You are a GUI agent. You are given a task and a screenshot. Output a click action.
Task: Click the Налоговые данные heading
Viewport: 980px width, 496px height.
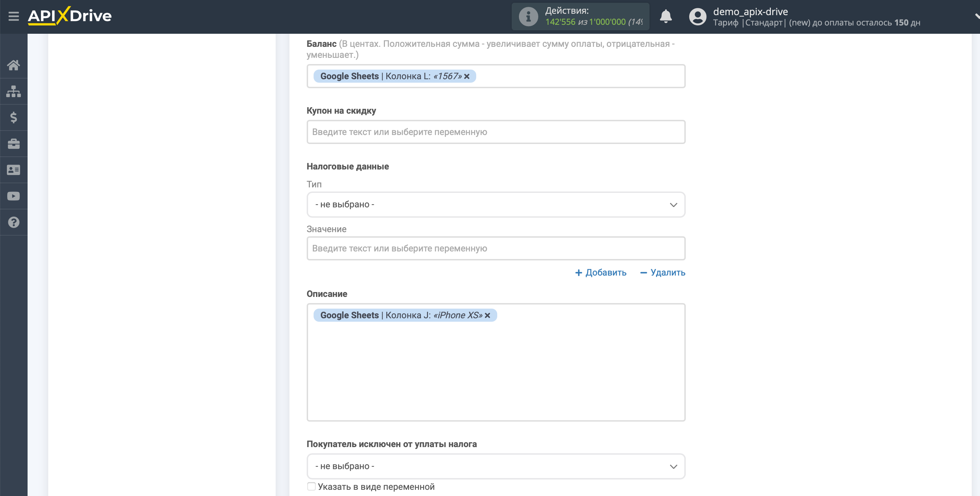pos(347,167)
